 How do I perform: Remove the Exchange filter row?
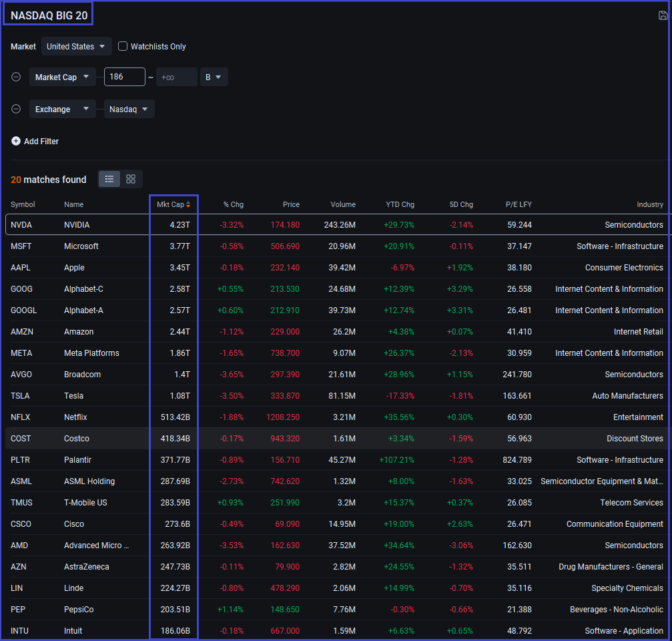pyautogui.click(x=16, y=110)
